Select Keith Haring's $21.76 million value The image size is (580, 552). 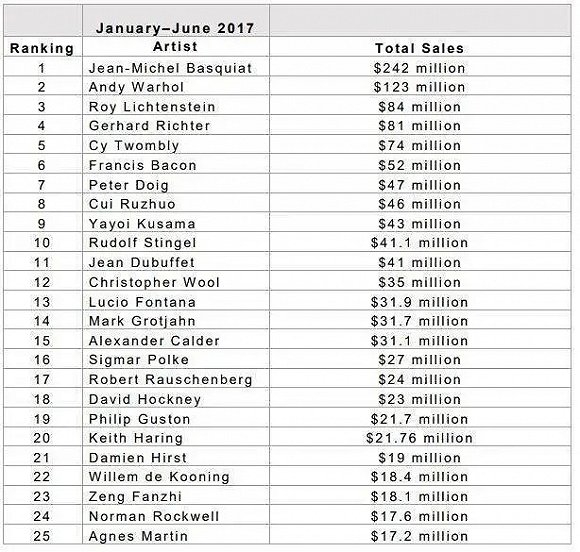(x=420, y=437)
